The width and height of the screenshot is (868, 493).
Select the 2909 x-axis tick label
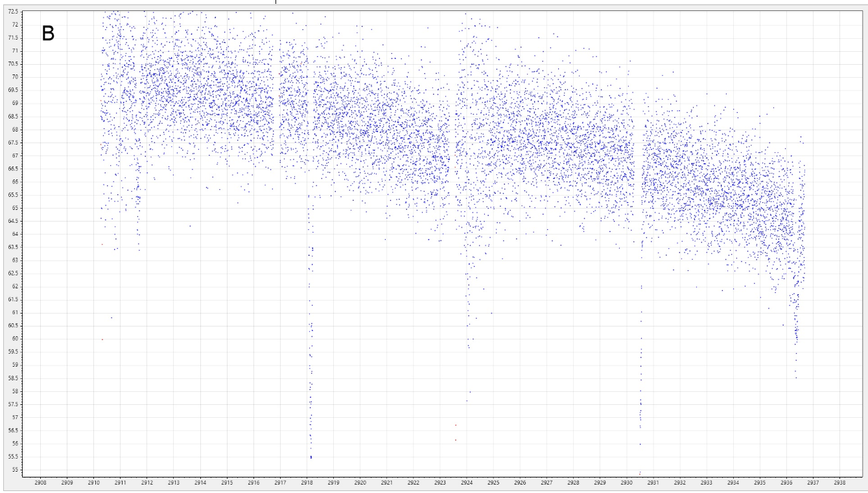tap(67, 483)
